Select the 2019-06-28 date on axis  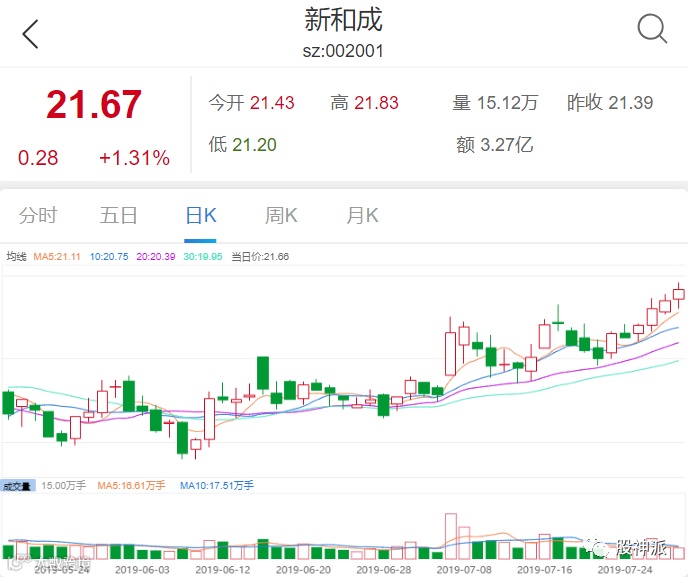pos(384,570)
